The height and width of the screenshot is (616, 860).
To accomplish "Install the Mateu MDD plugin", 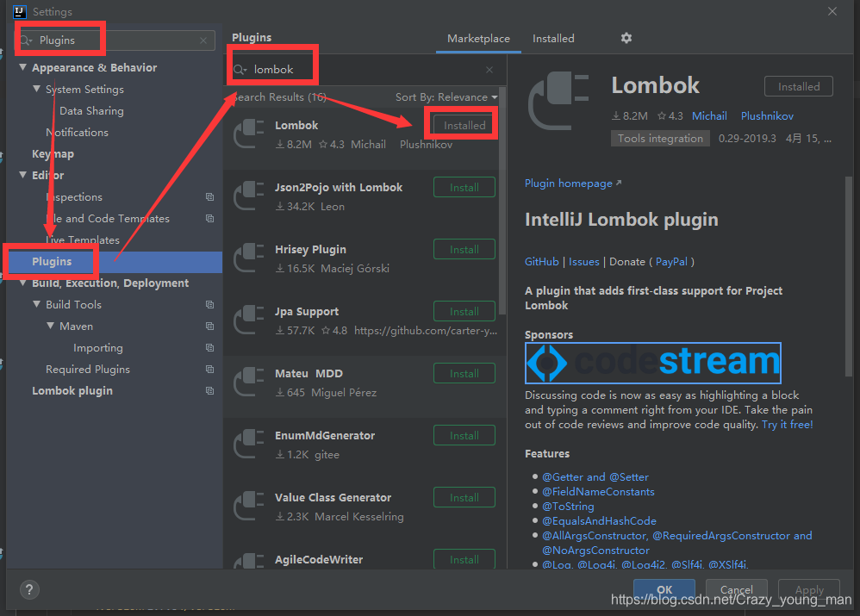I will click(464, 374).
